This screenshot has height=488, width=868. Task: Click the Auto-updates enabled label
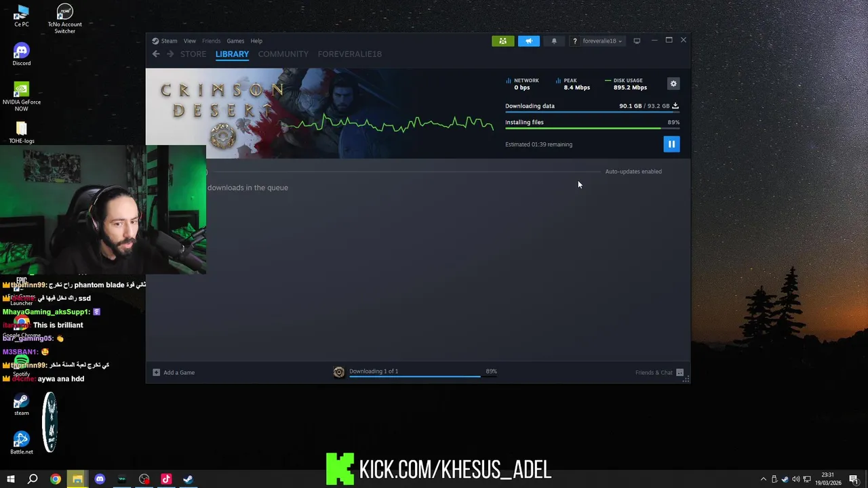633,171
